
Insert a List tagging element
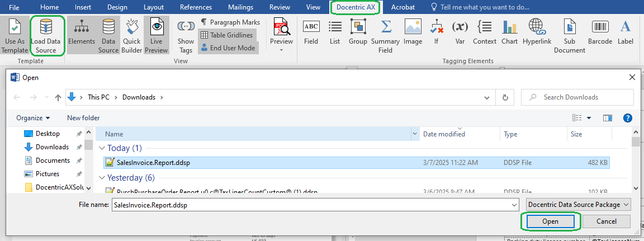(x=335, y=32)
